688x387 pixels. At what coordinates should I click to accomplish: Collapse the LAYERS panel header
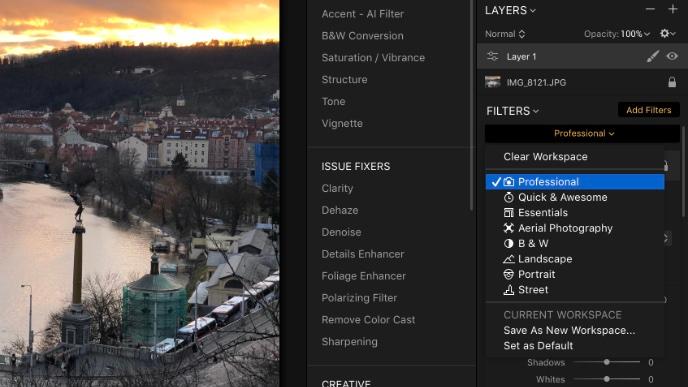[x=510, y=10]
